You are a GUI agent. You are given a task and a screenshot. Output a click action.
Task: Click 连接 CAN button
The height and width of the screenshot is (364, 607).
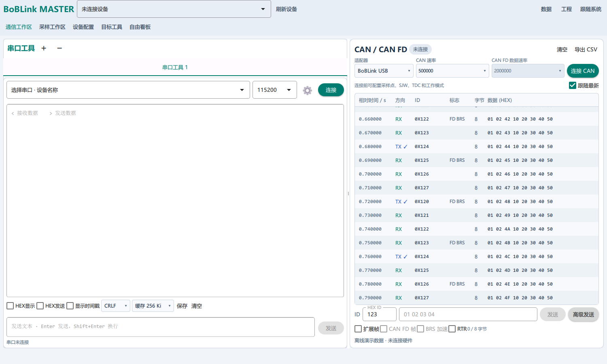click(x=583, y=71)
